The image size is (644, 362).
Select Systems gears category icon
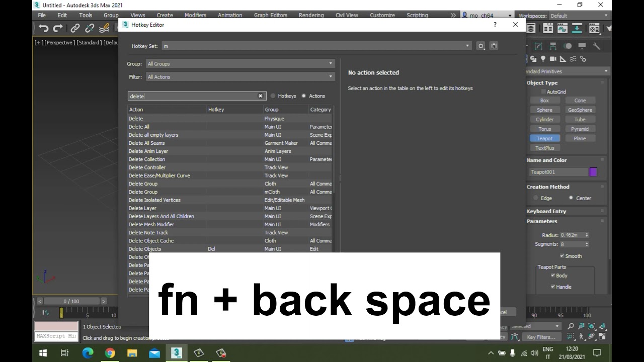pyautogui.click(x=583, y=59)
